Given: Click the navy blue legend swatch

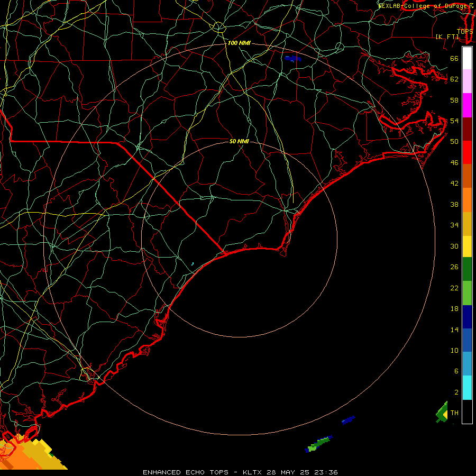Looking at the screenshot, I should tap(467, 317).
